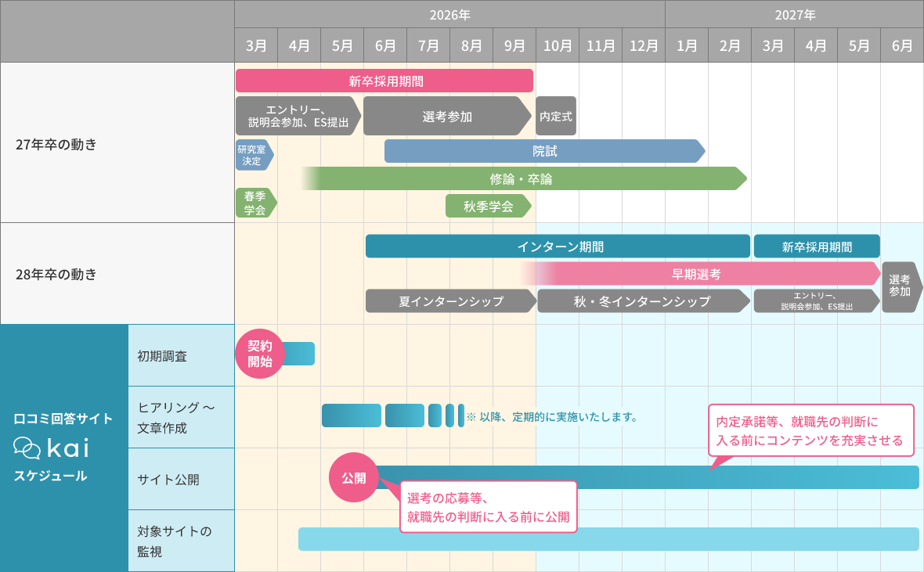Click the 夏インターンシップ gray arrow
The height and width of the screenshot is (572, 924).
[x=450, y=301]
